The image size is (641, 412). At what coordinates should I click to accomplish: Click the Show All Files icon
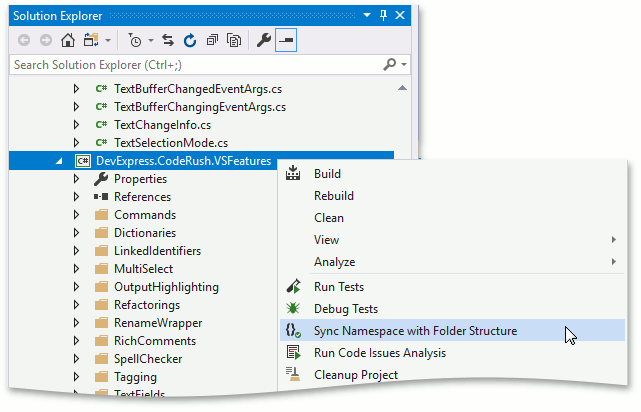coord(234,41)
